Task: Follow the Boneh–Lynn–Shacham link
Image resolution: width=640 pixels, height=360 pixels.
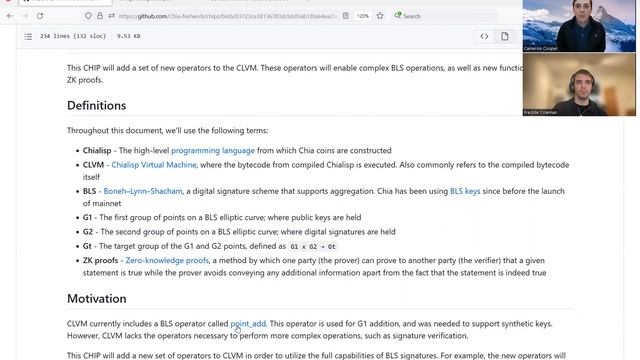Action: point(143,191)
